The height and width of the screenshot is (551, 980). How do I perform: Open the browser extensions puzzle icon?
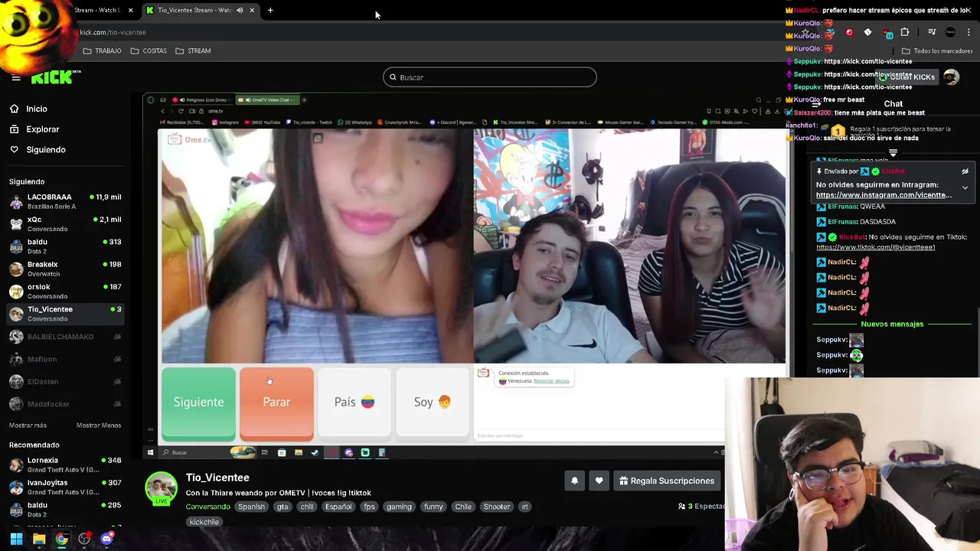pyautogui.click(x=905, y=32)
